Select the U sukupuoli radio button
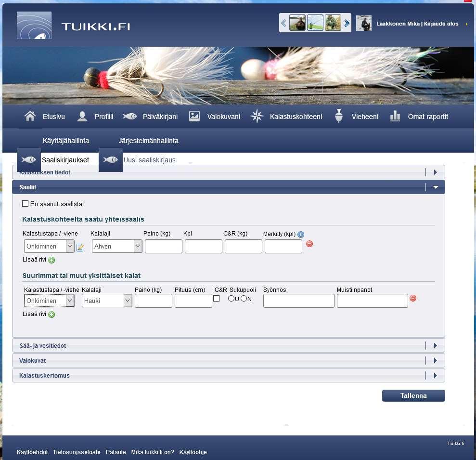This screenshot has width=476, height=460. click(232, 298)
